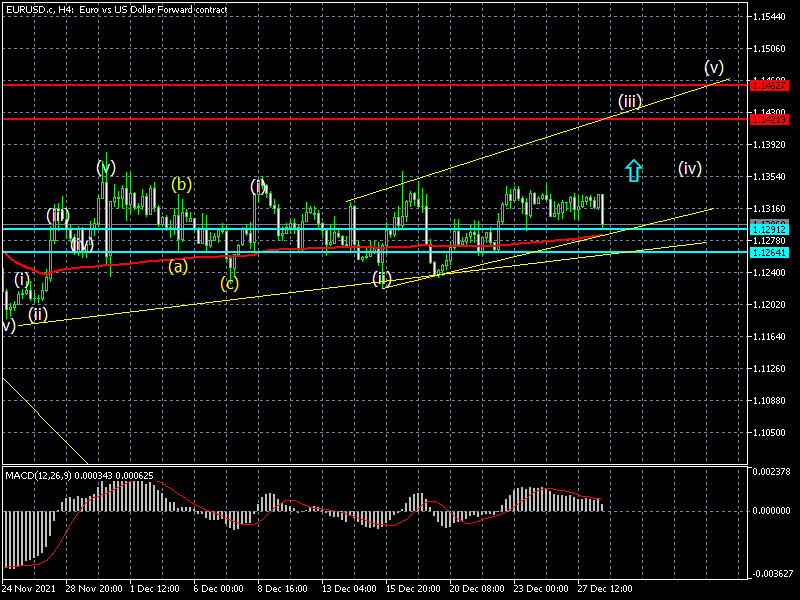This screenshot has height=600, width=800.
Task: Click the 27 Dec 12:00 time label
Action: 605,588
